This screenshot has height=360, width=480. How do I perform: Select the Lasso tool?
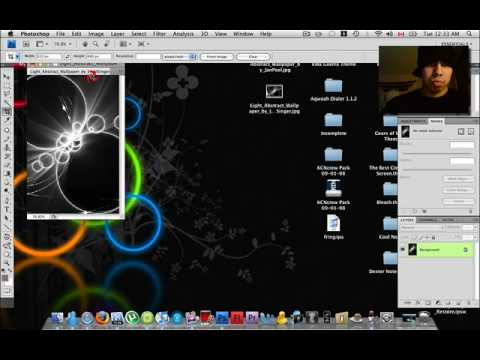tap(7, 94)
